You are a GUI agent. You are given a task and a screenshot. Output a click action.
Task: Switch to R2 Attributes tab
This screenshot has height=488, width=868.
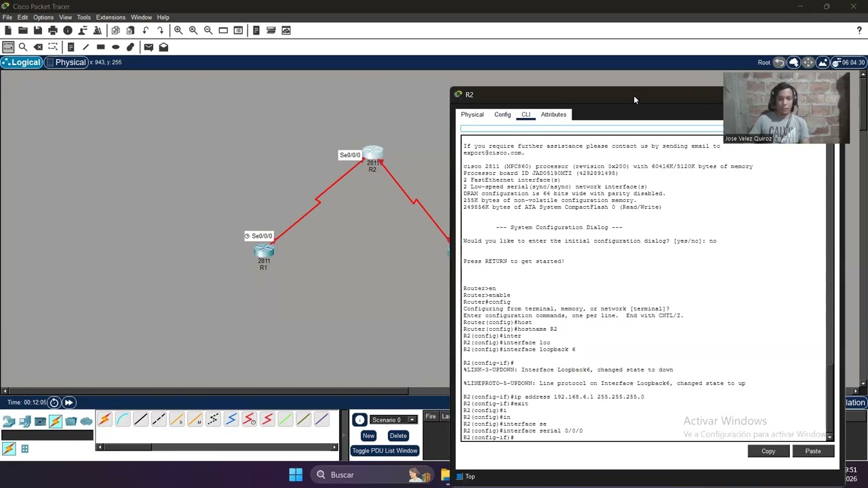(x=553, y=115)
